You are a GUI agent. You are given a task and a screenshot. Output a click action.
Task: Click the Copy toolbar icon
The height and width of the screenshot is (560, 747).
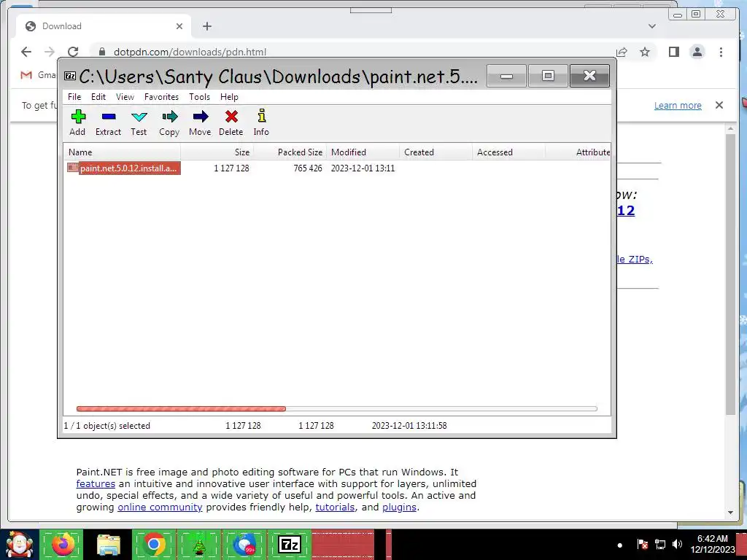coord(169,122)
